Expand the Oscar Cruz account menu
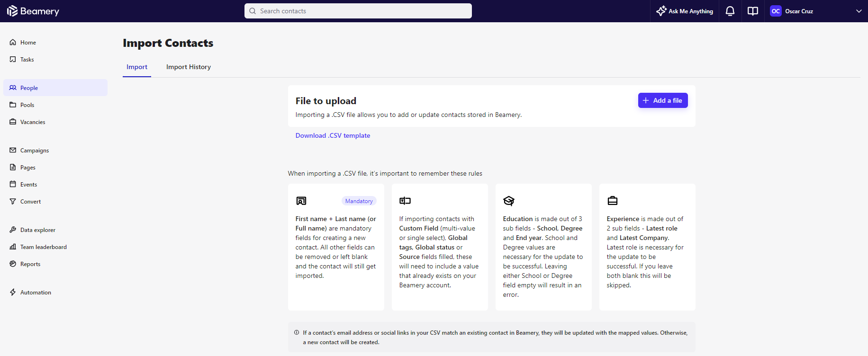The width and height of the screenshot is (868, 356). point(859,11)
